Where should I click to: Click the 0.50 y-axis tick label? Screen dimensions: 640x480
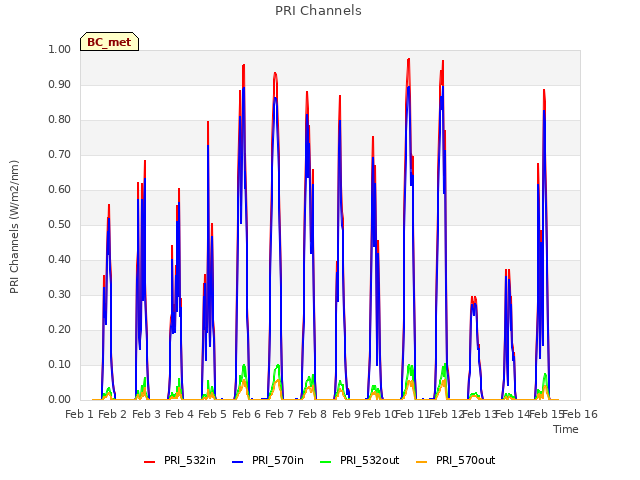60,224
